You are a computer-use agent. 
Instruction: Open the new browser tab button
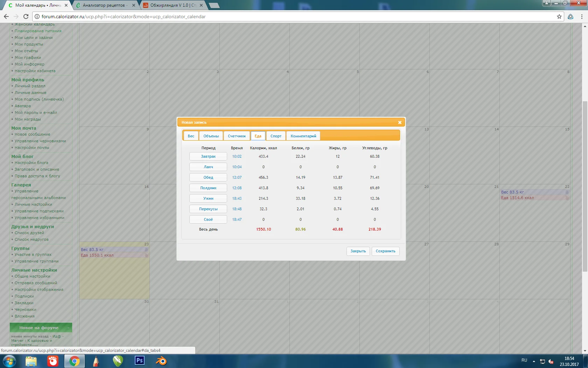214,5
